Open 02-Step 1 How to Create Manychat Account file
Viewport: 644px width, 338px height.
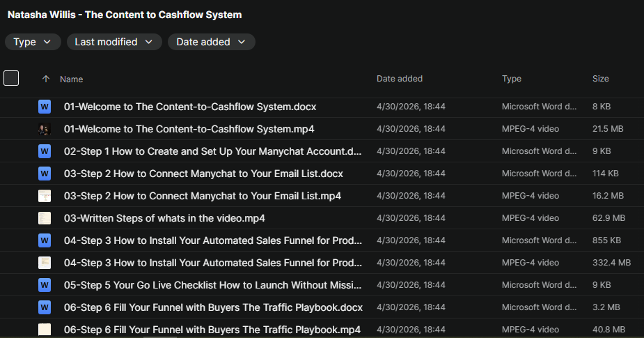[x=213, y=151]
